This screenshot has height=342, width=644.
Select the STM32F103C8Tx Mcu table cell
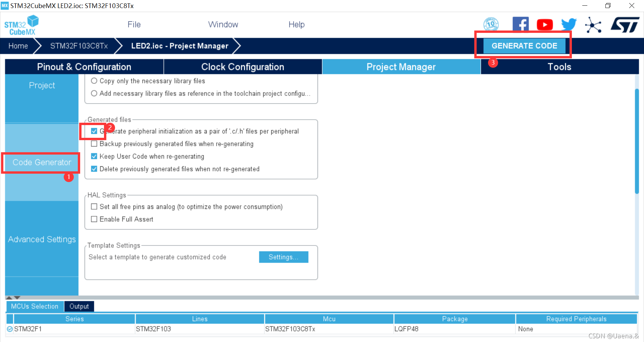tap(329, 329)
